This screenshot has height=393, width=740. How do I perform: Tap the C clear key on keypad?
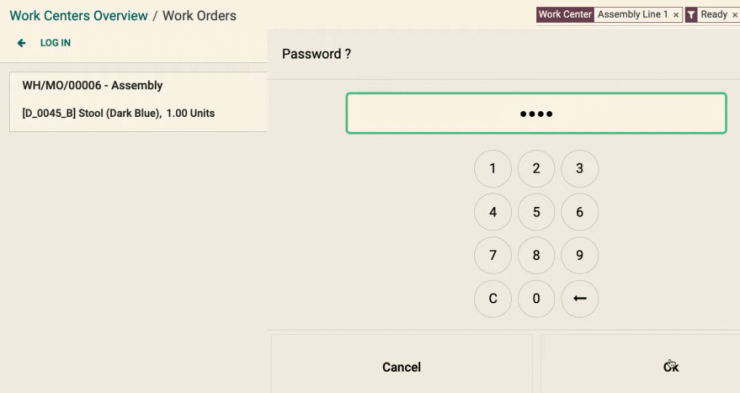pos(493,299)
